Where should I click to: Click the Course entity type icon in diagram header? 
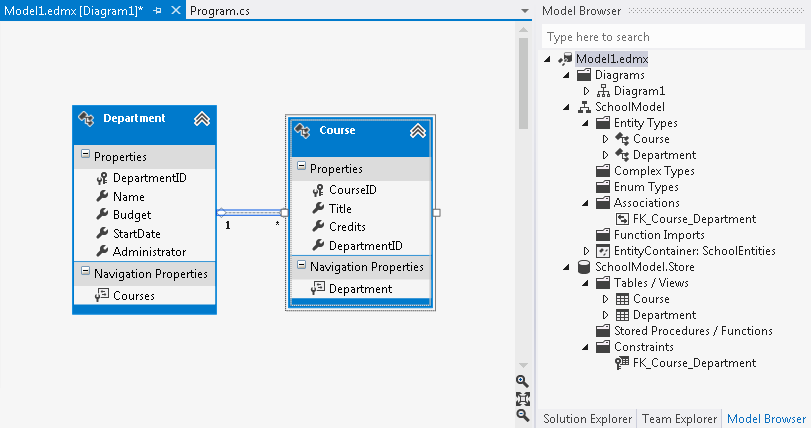click(303, 131)
